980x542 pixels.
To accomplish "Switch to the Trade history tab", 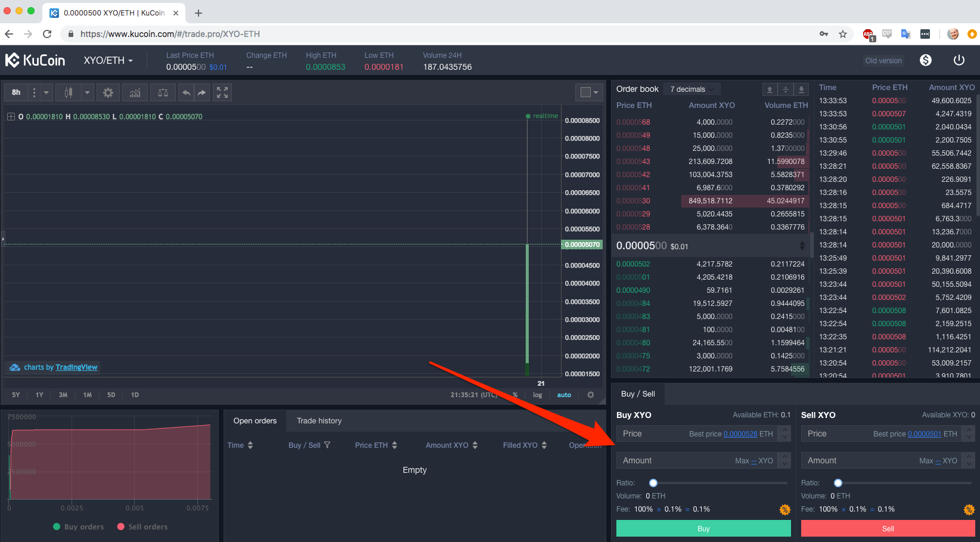I will pos(319,420).
